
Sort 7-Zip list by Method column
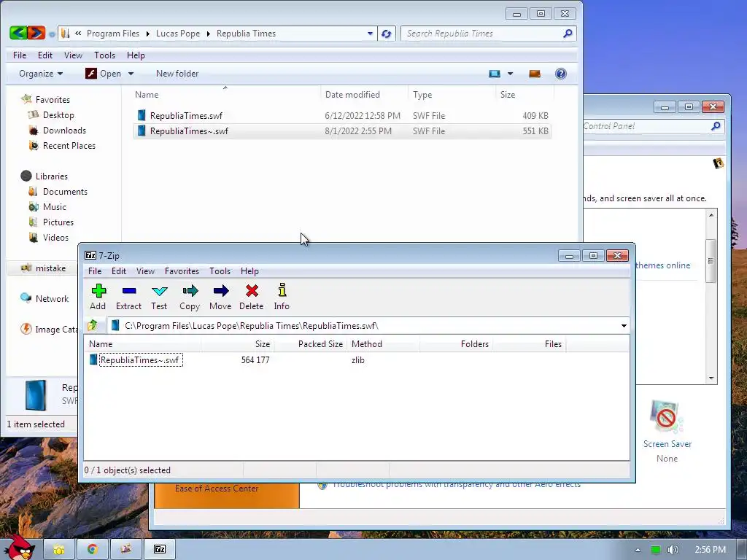(x=366, y=344)
